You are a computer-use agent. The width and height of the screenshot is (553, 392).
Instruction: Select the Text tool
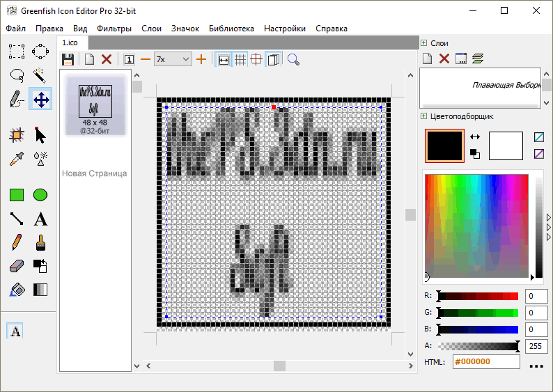[x=40, y=219]
